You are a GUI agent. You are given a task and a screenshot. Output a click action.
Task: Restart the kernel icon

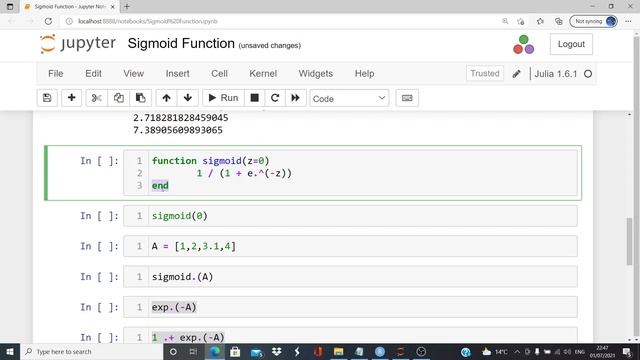(275, 98)
